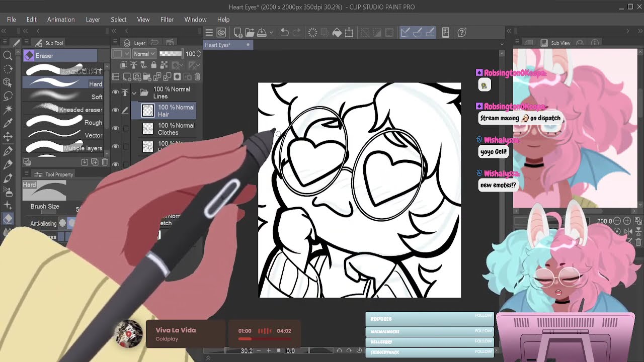Viewport: 644px width, 362px height.
Task: Hide the Hair layer using its eye
Action: coord(116,111)
